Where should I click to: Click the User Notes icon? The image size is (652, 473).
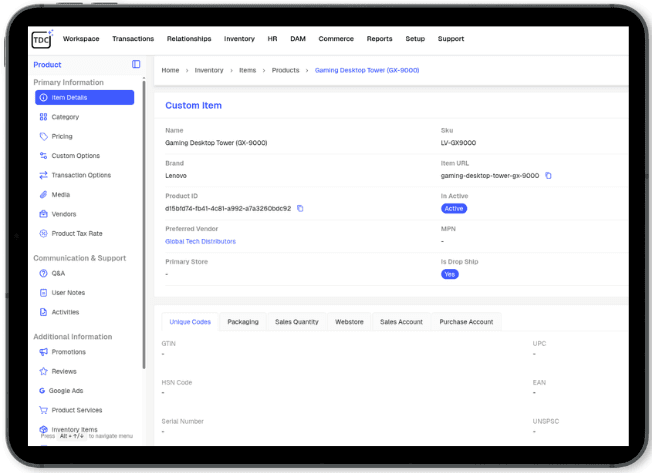pyautogui.click(x=43, y=293)
